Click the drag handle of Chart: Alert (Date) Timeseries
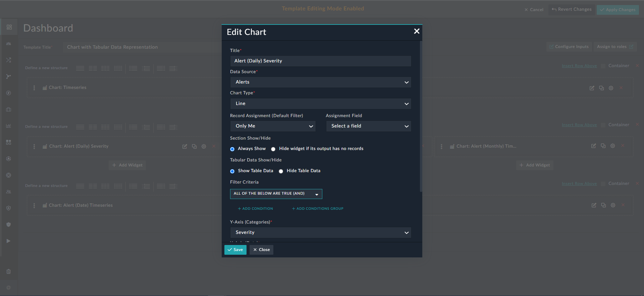The image size is (644, 296). pos(34,205)
